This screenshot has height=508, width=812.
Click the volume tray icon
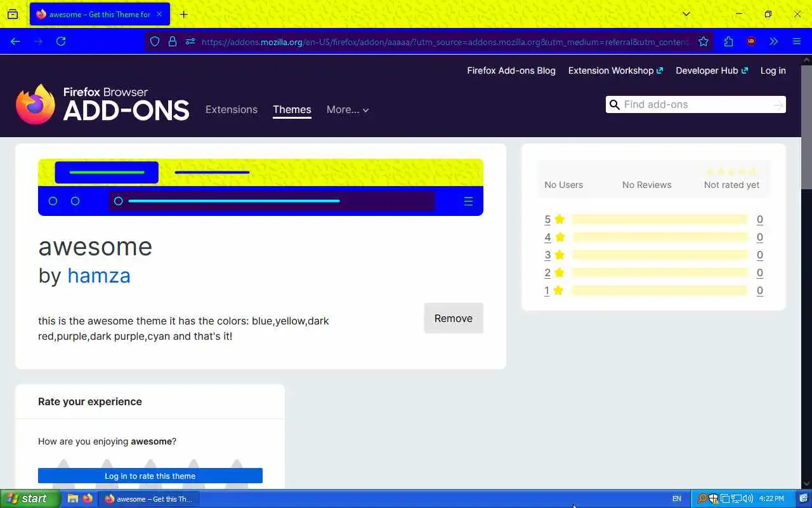pyautogui.click(x=748, y=498)
